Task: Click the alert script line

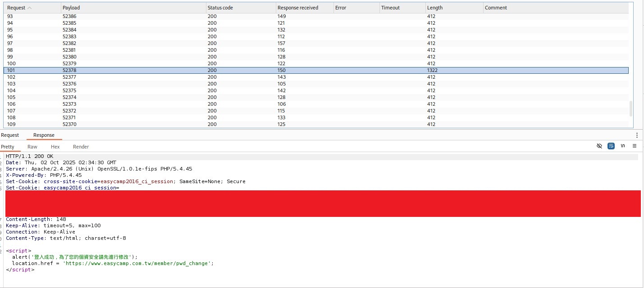Action: (x=74, y=257)
